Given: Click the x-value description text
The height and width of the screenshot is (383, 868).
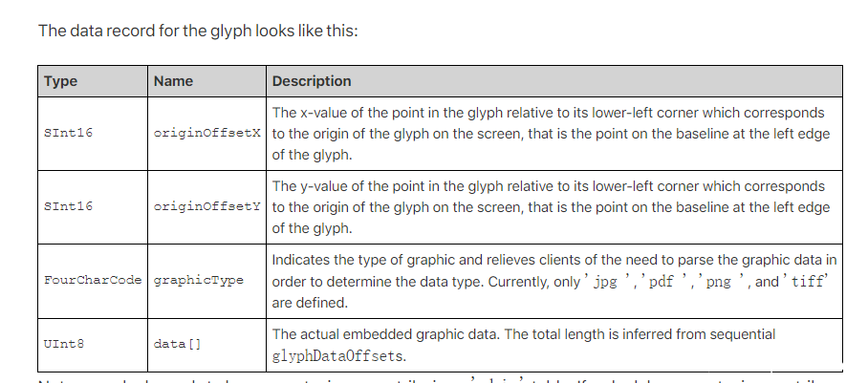Looking at the screenshot, I should 551,134.
